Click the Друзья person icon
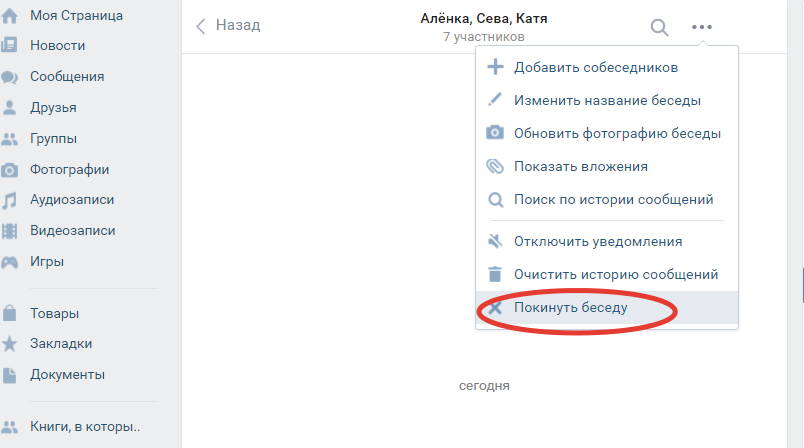Viewport: 804px width, 448px height. click(x=10, y=108)
